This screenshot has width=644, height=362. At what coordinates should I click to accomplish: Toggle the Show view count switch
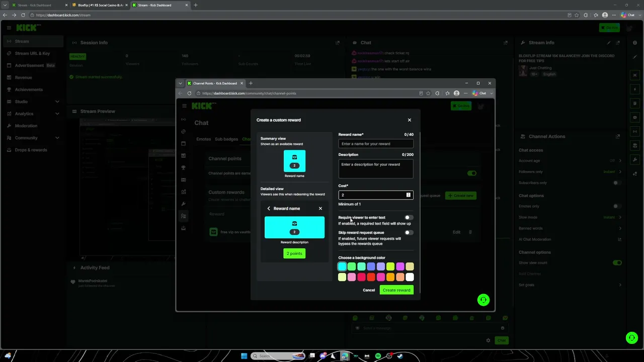[617, 262]
